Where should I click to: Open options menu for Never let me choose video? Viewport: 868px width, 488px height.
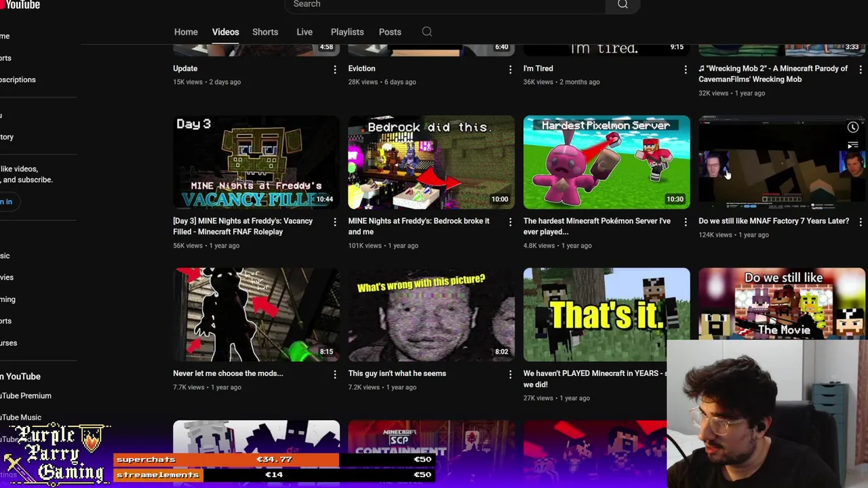point(335,374)
